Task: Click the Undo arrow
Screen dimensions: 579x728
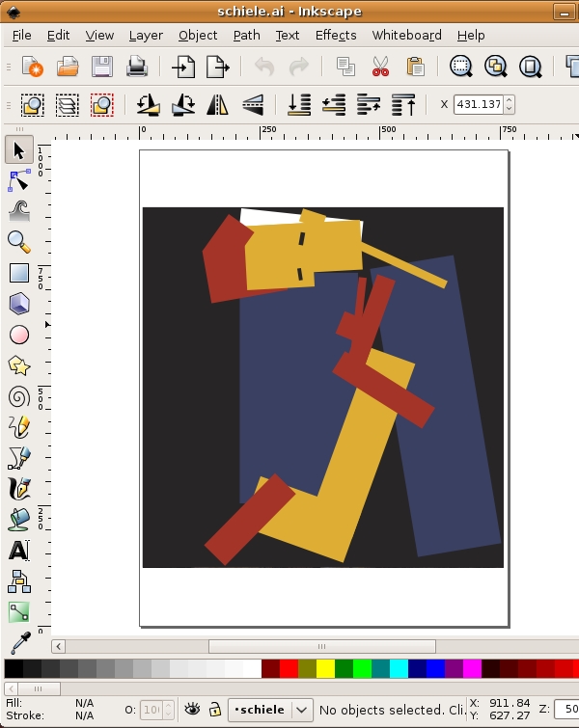Action: (264, 67)
